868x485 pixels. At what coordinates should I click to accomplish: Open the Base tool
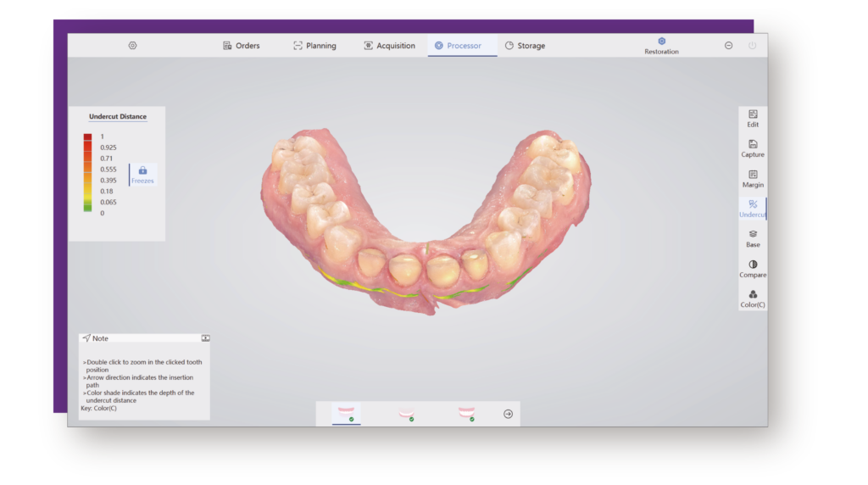(x=753, y=238)
